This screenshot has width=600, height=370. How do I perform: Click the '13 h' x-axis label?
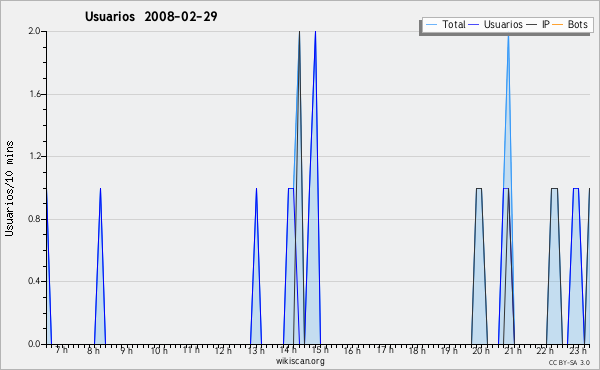click(256, 350)
